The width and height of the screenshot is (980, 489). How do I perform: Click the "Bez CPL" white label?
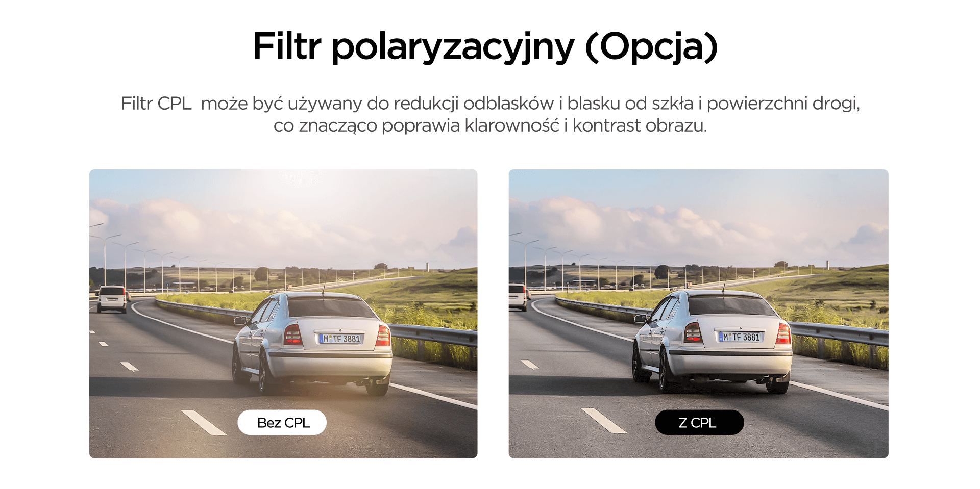click(282, 422)
